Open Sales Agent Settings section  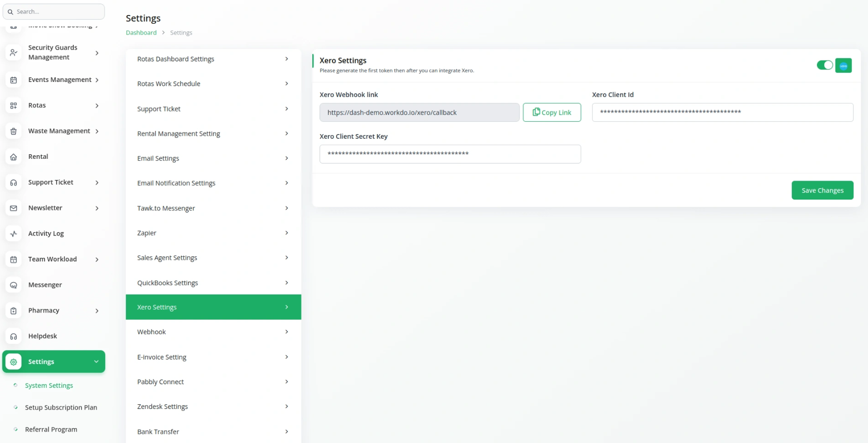213,258
